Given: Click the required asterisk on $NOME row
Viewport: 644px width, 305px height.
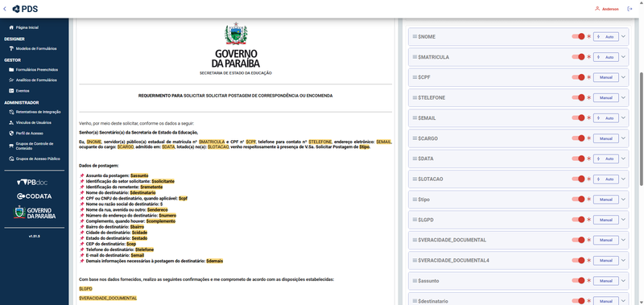Looking at the screenshot, I should click(588, 36).
